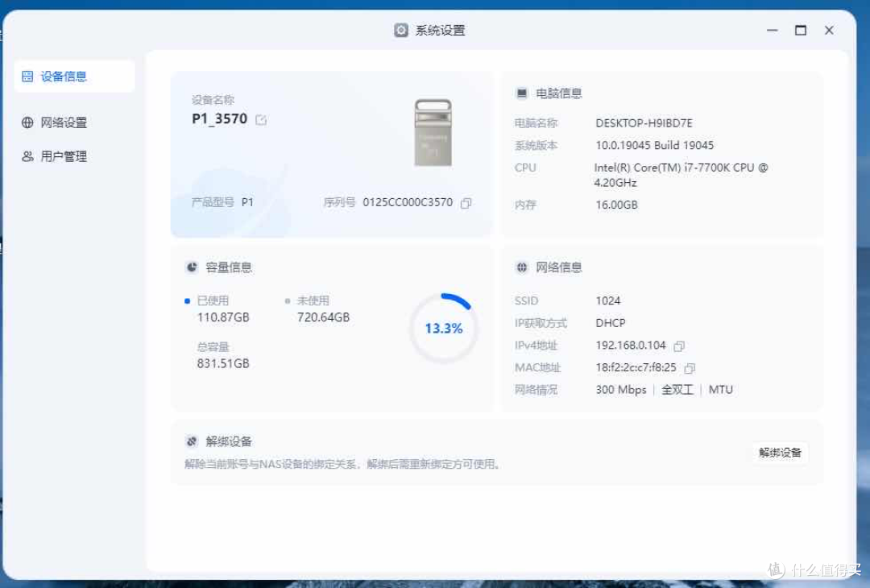The width and height of the screenshot is (870, 588).
Task: Click the 产品型号 P1 value
Action: click(x=247, y=202)
